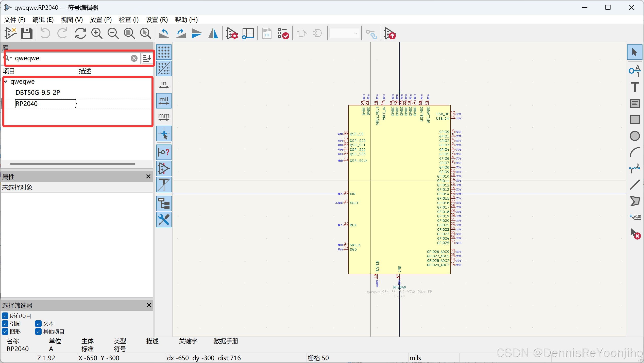Toggle synchronized pins edit mode
Image resolution: width=644 pixels, height=363 pixels.
click(371, 34)
